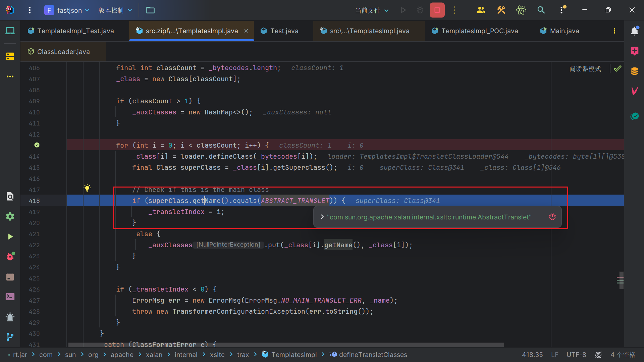Change line separator LF in status bar
This screenshot has width=644, height=362.
point(555,355)
